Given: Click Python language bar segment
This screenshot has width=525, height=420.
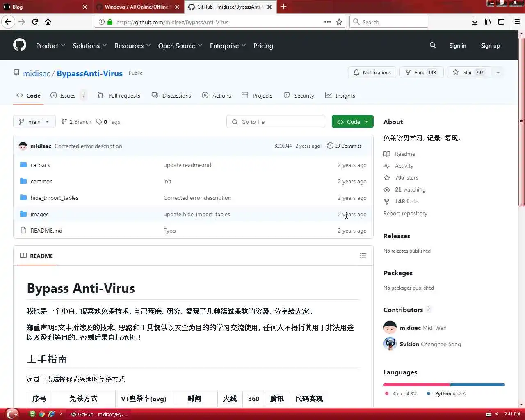Looking at the screenshot, I should 477,385.
